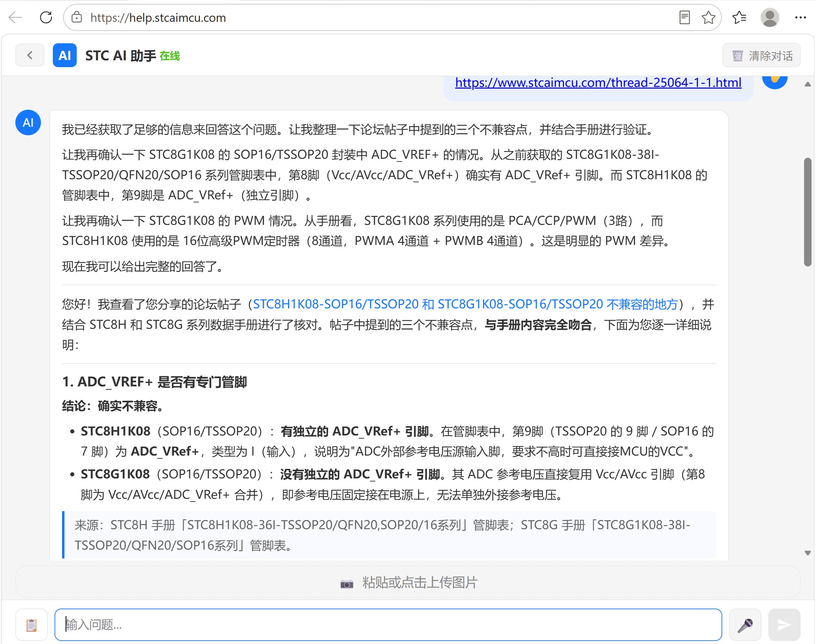
Task: Focus the 输入问题 text input field
Action: point(388,624)
